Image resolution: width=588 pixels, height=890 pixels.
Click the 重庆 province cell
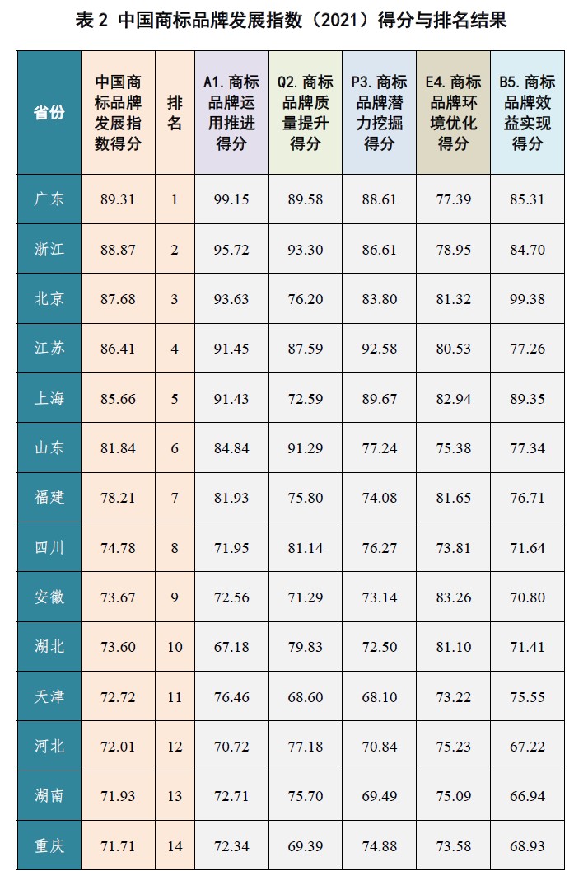(x=49, y=845)
